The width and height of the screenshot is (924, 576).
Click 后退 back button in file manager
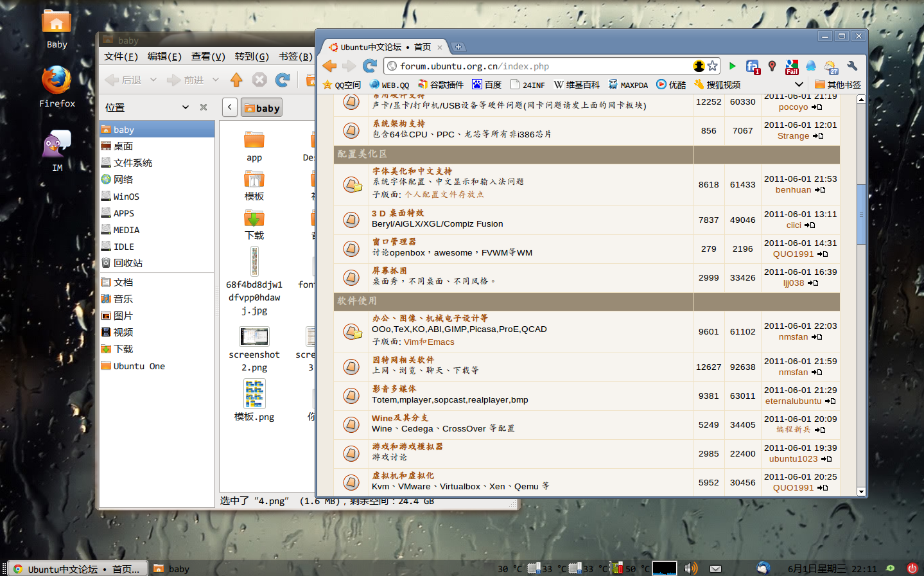coord(123,80)
